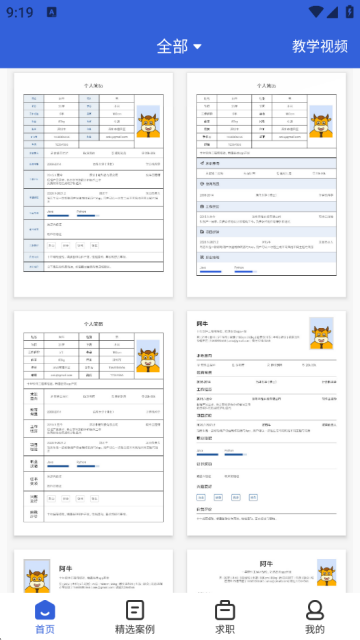Tap the cellular signal icon
The image size is (360, 640).
tap(333, 12)
